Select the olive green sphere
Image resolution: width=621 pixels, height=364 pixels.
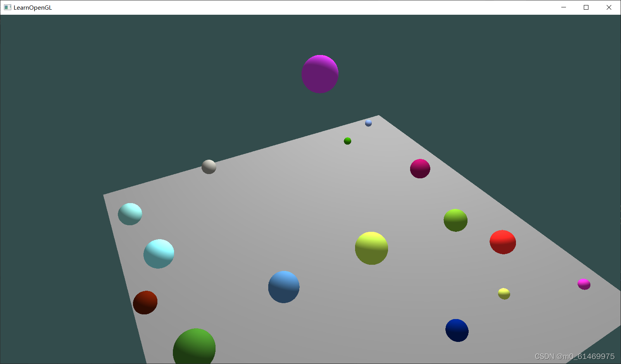pyautogui.click(x=455, y=220)
